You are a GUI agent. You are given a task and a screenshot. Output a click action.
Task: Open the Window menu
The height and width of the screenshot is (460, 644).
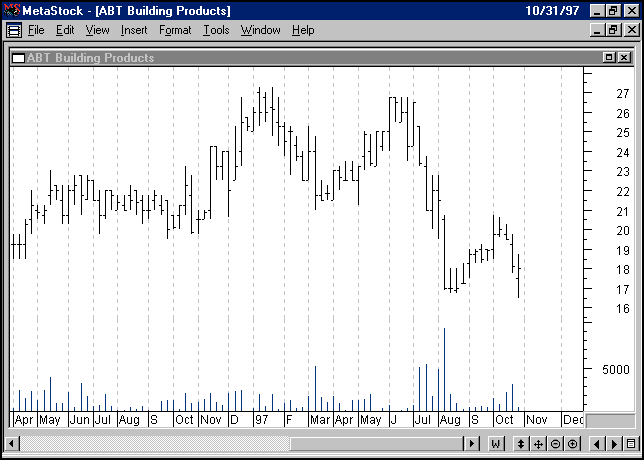pos(260,30)
